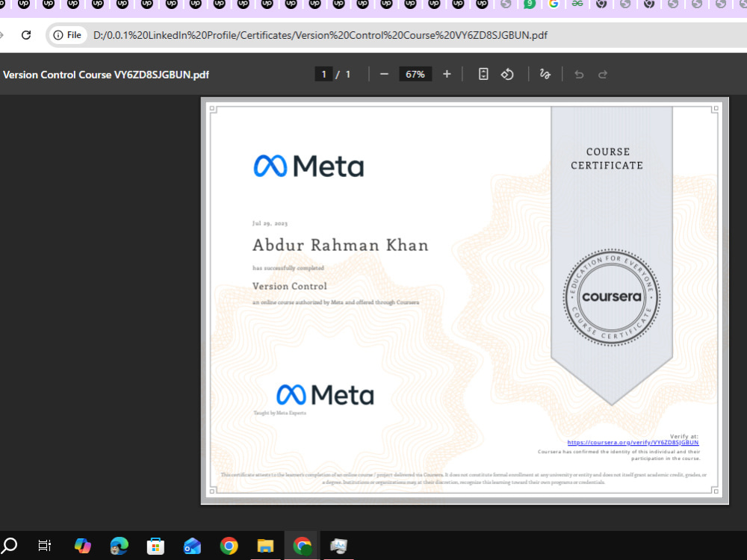
Task: Open File Explorer from the taskbar
Action: tap(265, 546)
